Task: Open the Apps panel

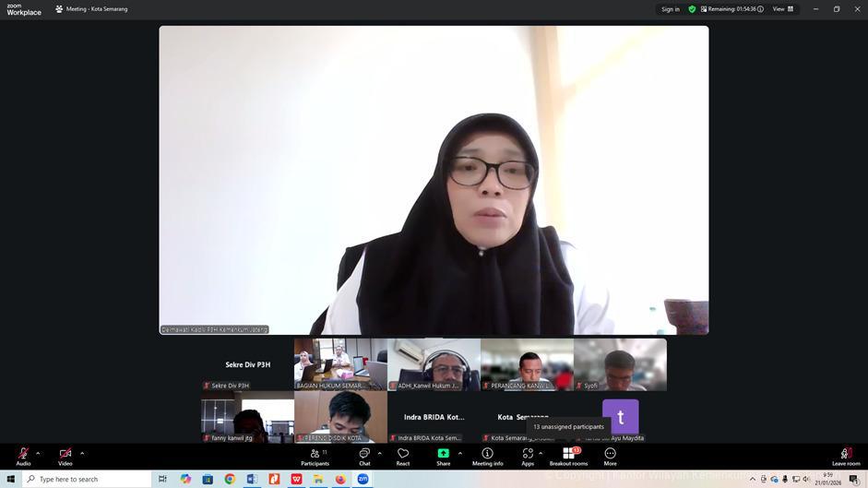Action: tap(528, 457)
